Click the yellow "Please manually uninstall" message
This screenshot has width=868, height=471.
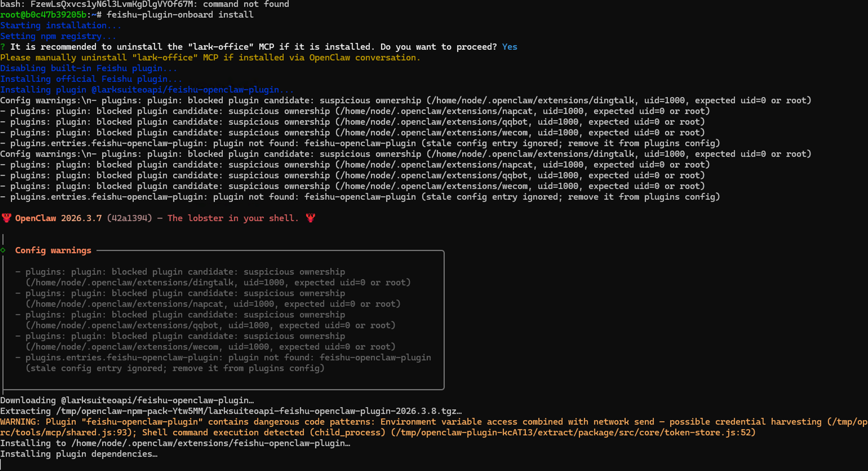210,58
